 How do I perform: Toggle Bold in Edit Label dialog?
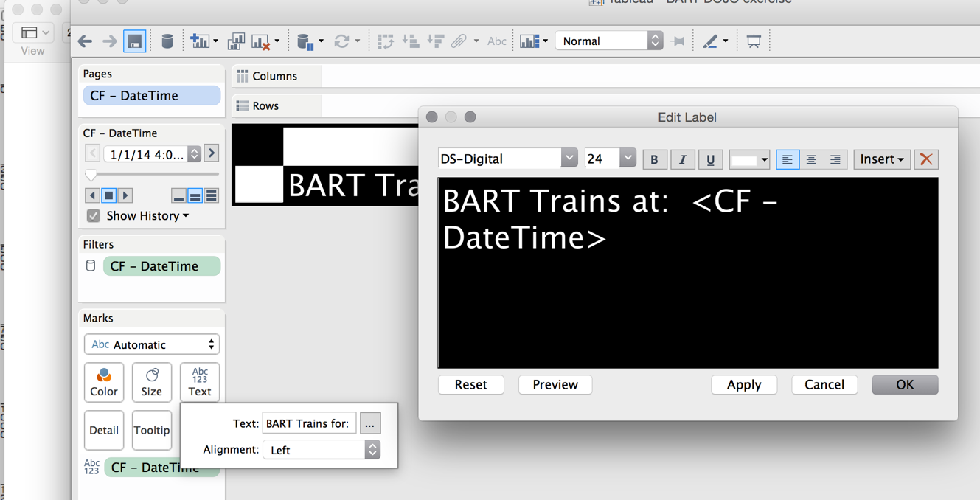(654, 159)
